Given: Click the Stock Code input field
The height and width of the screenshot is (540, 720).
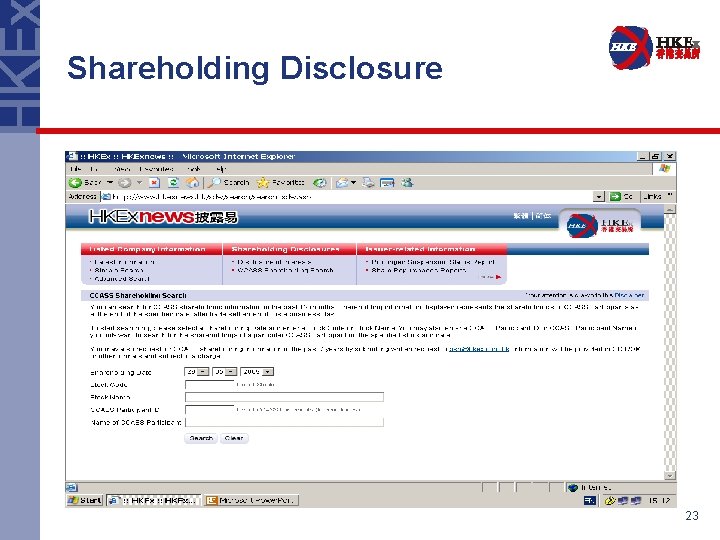Looking at the screenshot, I should click(x=209, y=384).
